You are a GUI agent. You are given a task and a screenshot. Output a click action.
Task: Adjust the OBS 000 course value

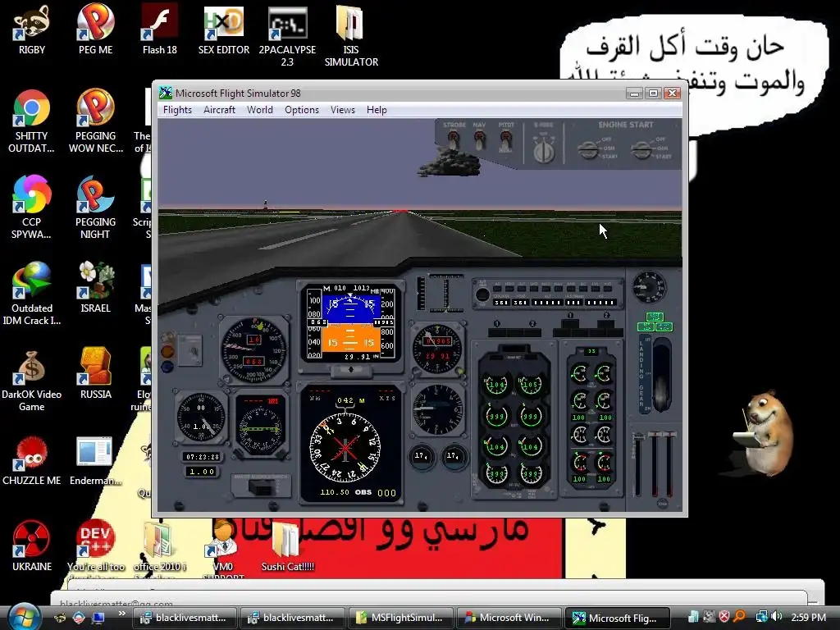click(387, 493)
